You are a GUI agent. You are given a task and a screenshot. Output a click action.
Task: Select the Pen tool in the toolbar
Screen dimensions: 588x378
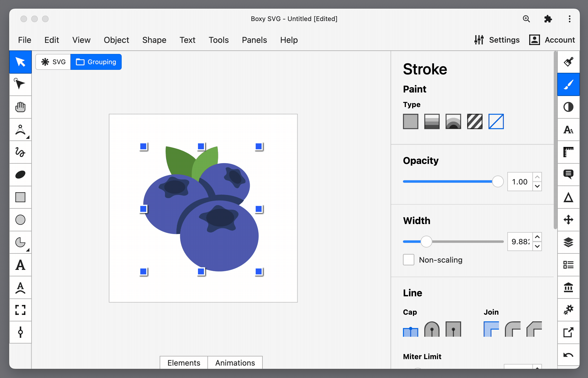(20, 130)
